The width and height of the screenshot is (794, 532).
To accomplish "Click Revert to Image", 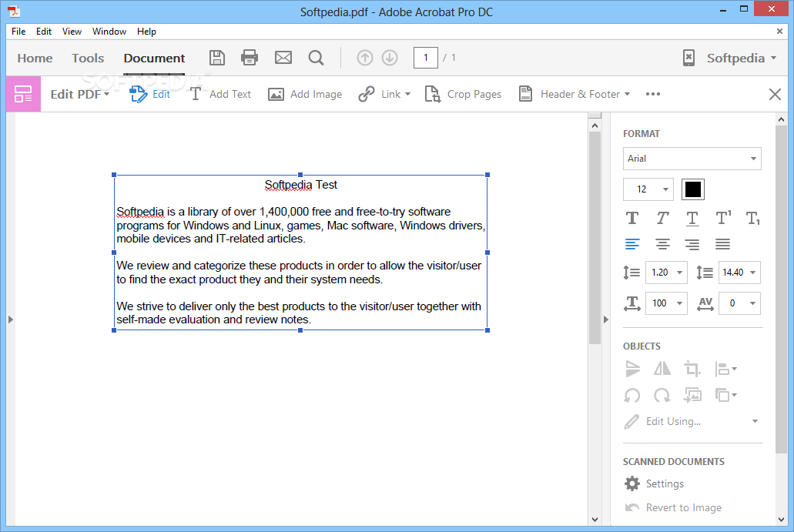I will 673,507.
